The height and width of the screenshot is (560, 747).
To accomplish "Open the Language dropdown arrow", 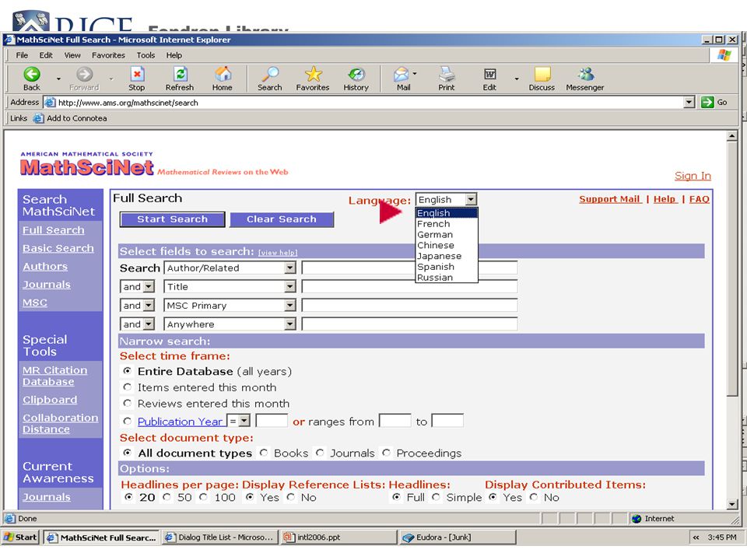I will [x=471, y=199].
